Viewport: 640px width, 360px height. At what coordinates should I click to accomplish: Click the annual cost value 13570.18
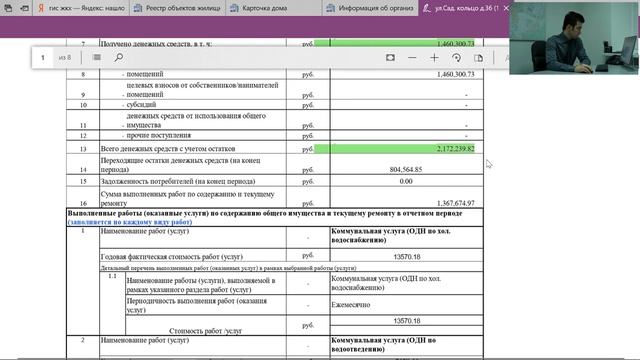pyautogui.click(x=407, y=257)
